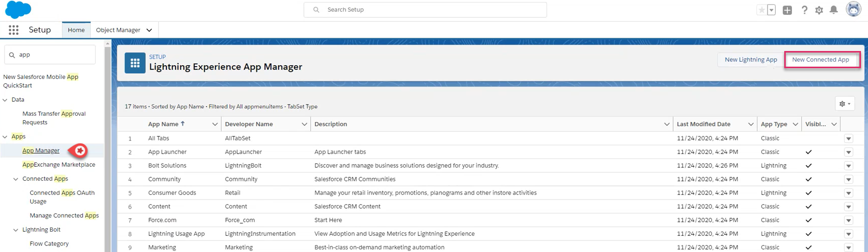
Task: Collapse the Data section in sidebar
Action: [x=5, y=100]
